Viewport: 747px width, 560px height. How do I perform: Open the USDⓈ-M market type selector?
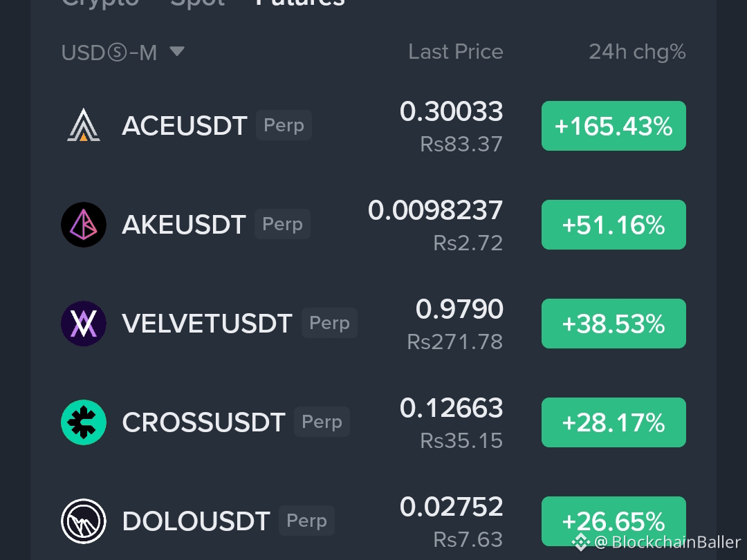tap(123, 52)
